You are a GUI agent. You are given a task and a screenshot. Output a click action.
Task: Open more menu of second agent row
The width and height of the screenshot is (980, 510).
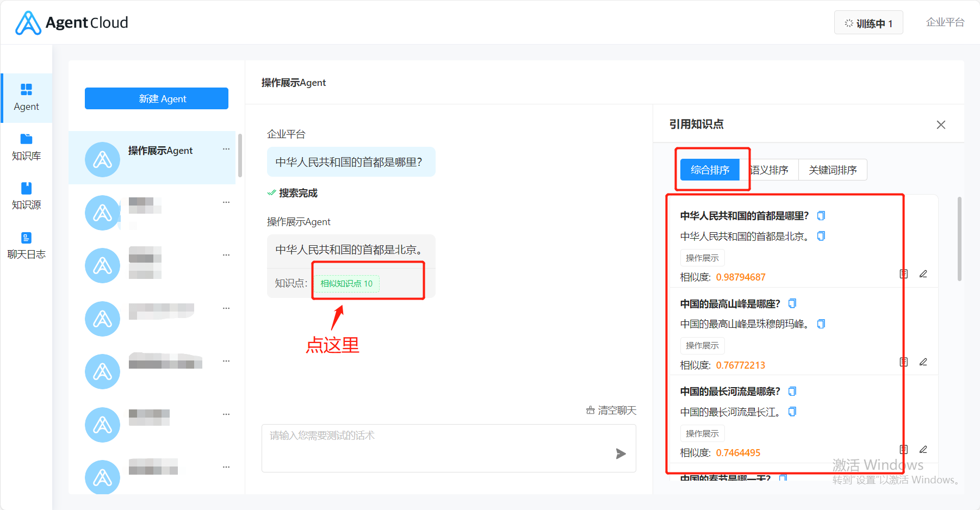226,202
